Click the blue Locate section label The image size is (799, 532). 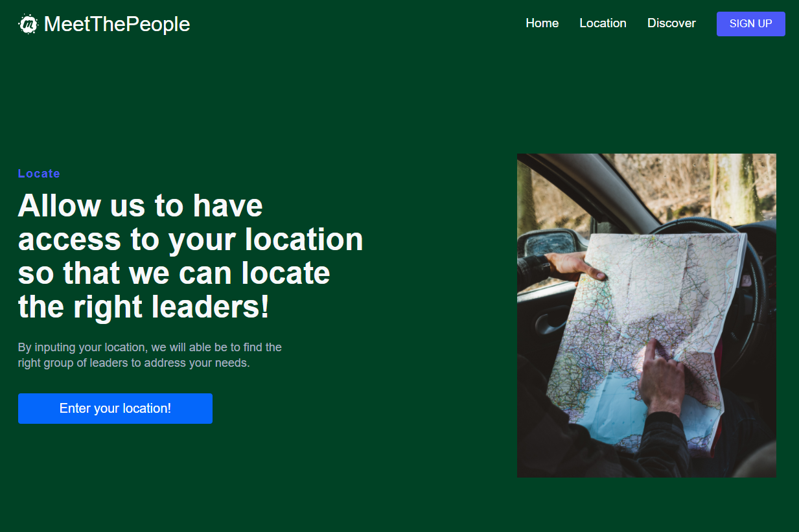[39, 174]
